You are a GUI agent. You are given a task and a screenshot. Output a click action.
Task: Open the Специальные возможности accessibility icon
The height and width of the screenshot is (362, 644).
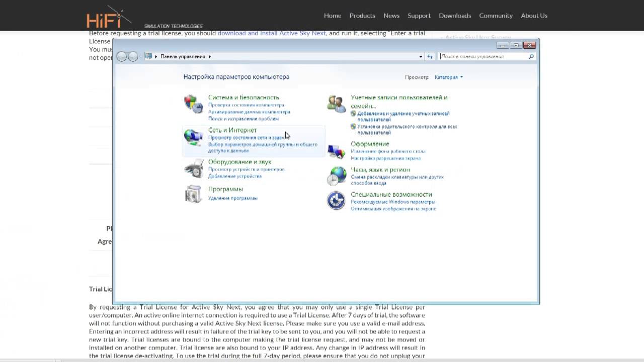336,200
